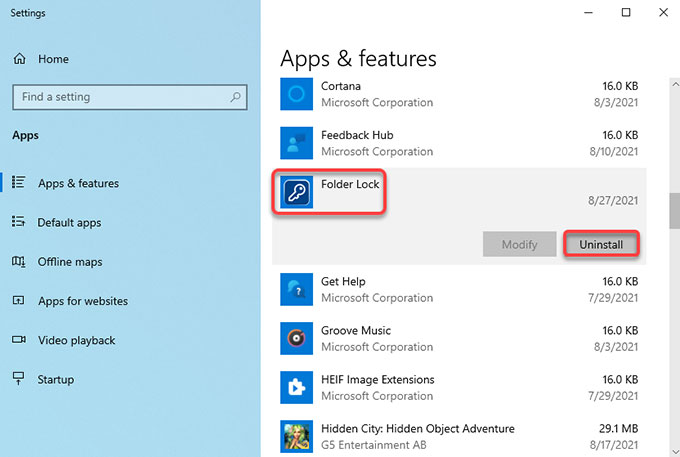This screenshot has height=457, width=680.
Task: Click the Hidden City game thumbnail
Action: (296, 437)
